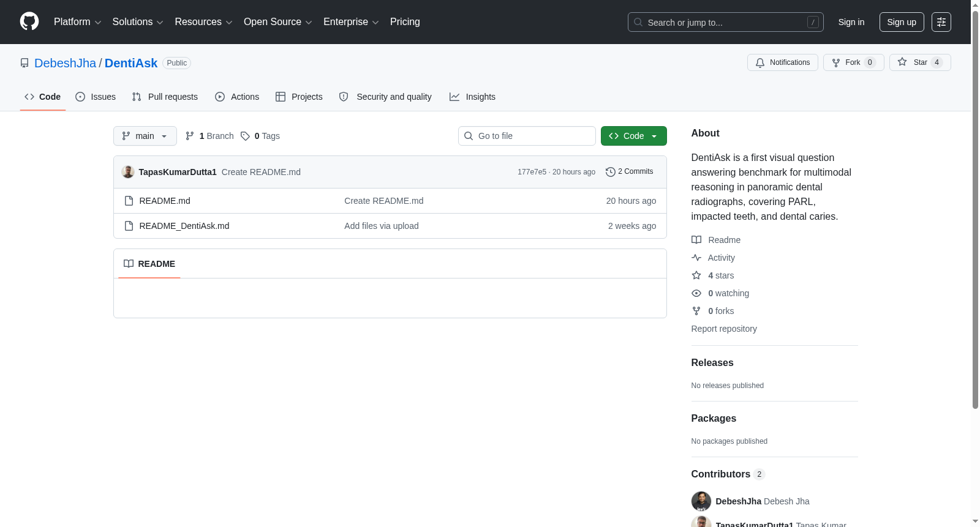Open the command palette icon button
The image size is (980, 527).
tap(941, 22)
